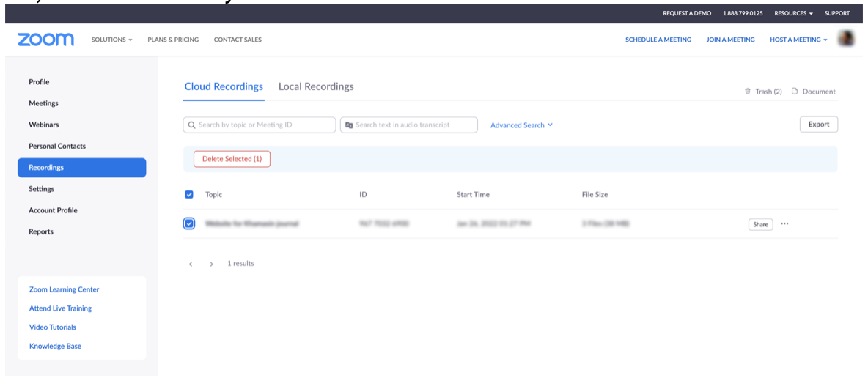Click the Topic column header
Screen dimensions: 868x378
pyautogui.click(x=213, y=195)
